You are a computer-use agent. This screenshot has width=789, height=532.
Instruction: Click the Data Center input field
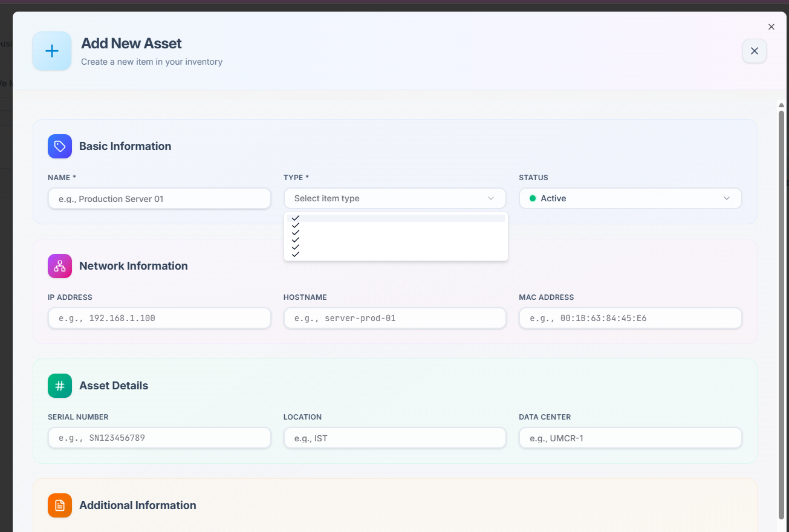tap(631, 438)
